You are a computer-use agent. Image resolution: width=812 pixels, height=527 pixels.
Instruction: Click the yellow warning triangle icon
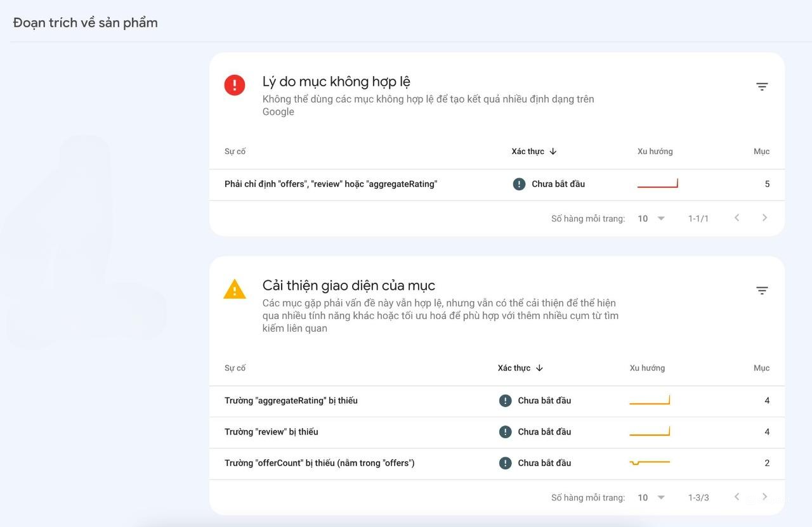point(235,289)
